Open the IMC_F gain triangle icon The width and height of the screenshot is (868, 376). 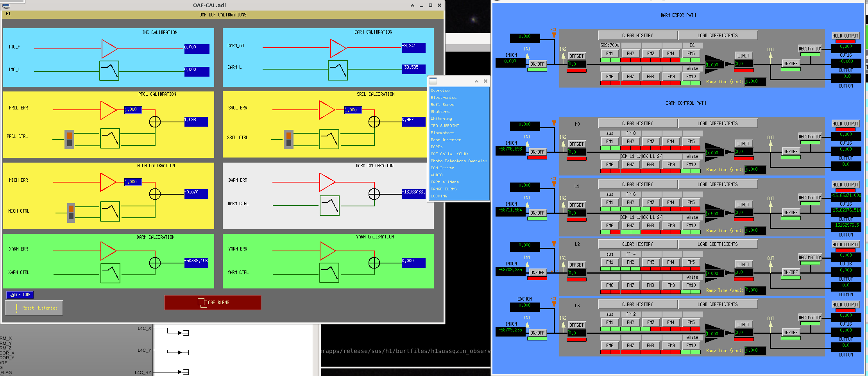[x=109, y=49]
